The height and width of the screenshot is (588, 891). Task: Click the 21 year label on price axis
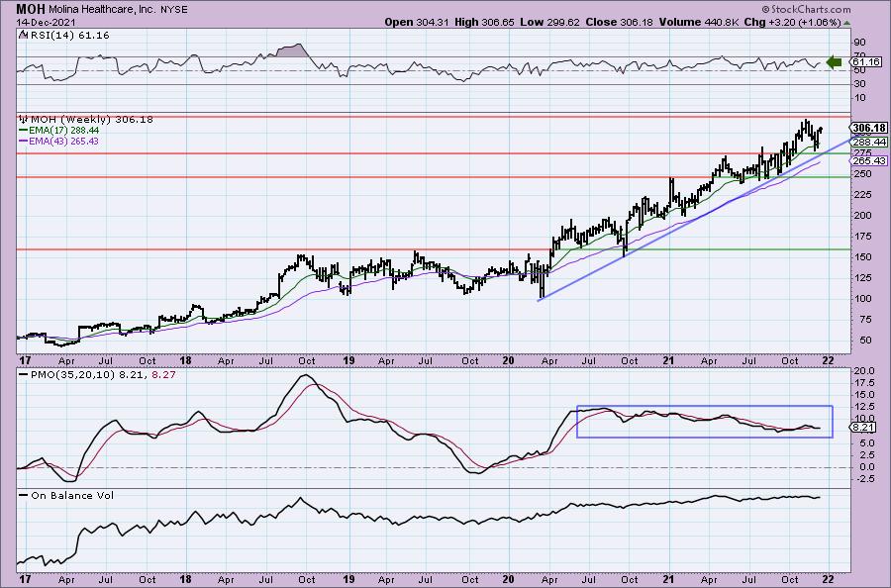tap(669, 360)
